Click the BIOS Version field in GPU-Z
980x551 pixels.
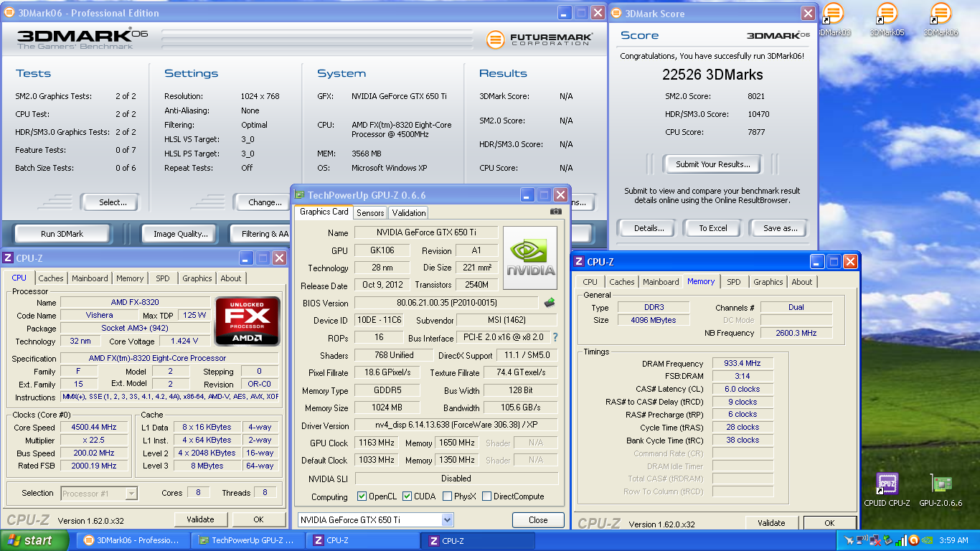click(x=446, y=303)
